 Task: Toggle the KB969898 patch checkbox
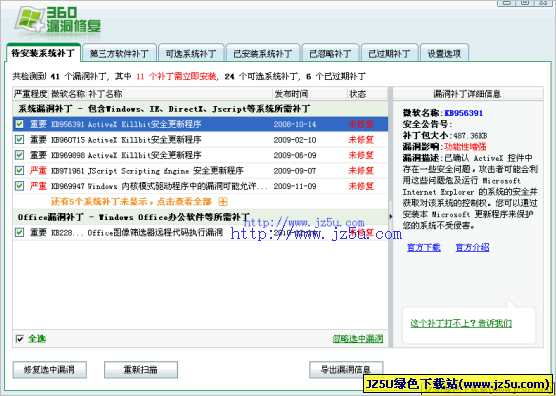coord(20,155)
